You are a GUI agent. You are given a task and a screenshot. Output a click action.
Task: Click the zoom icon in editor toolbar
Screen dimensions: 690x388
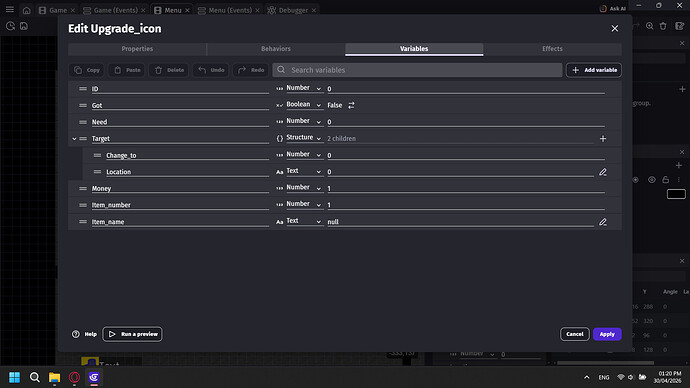pyautogui.click(x=650, y=26)
